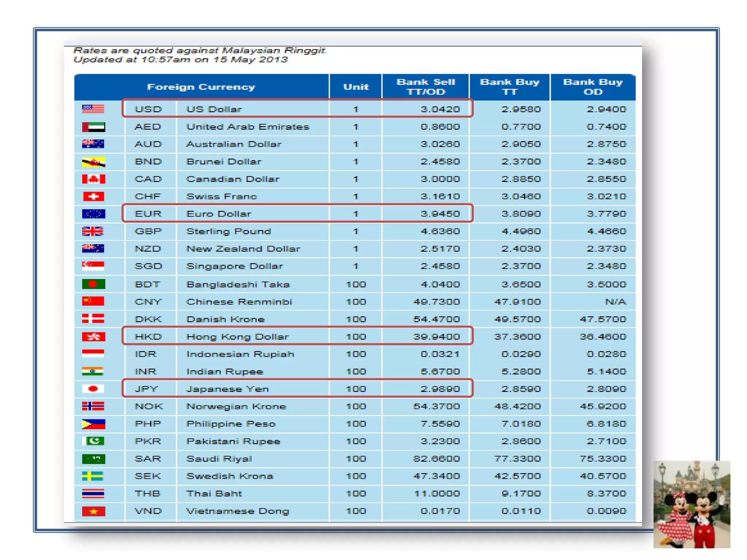
Task: Click the Swiss flag icon
Action: [93, 197]
